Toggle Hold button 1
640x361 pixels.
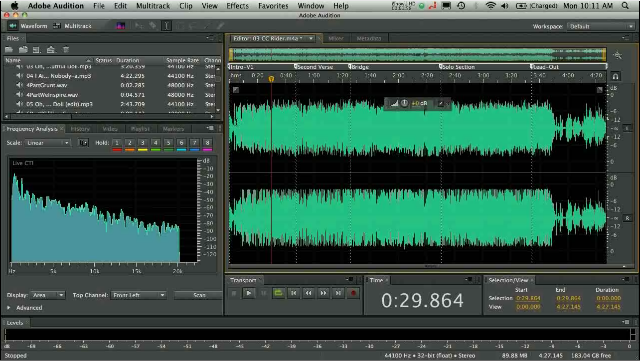[x=117, y=143]
